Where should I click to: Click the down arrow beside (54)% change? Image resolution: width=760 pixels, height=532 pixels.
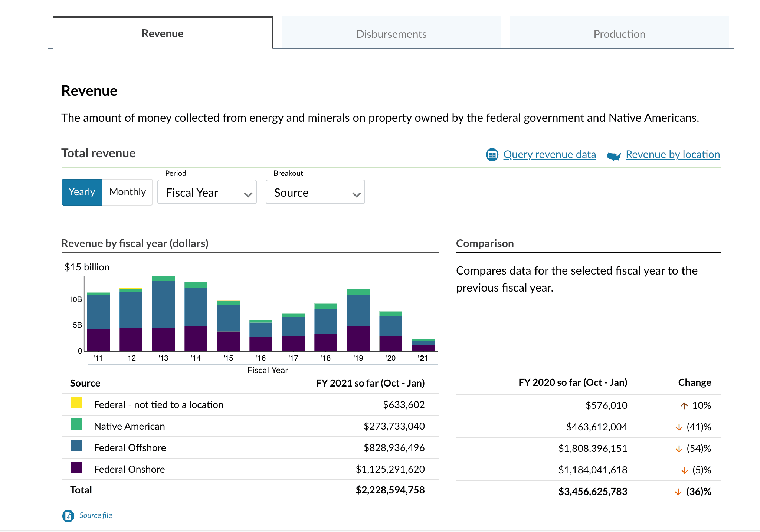(x=679, y=449)
